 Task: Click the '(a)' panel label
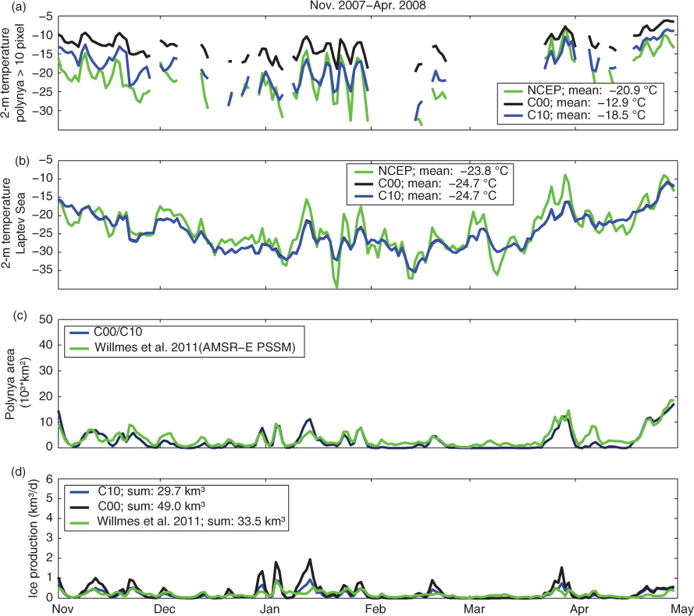point(19,6)
